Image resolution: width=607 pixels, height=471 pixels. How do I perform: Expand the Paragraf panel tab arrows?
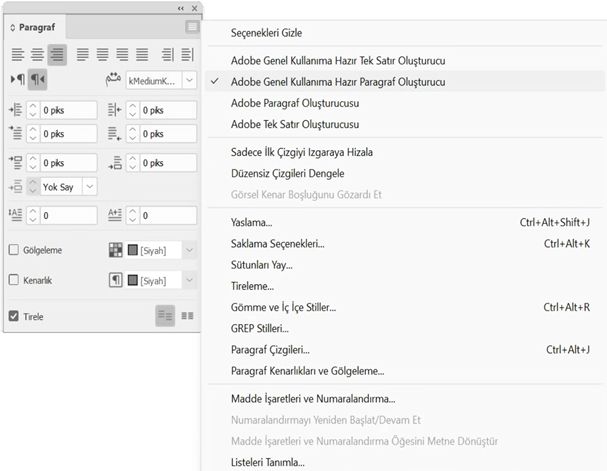(x=12, y=27)
